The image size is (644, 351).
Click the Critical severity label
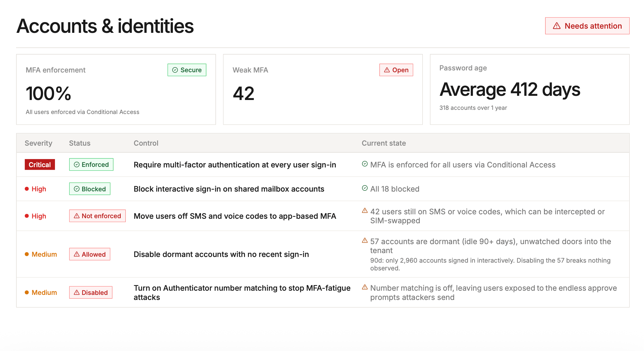tap(40, 165)
